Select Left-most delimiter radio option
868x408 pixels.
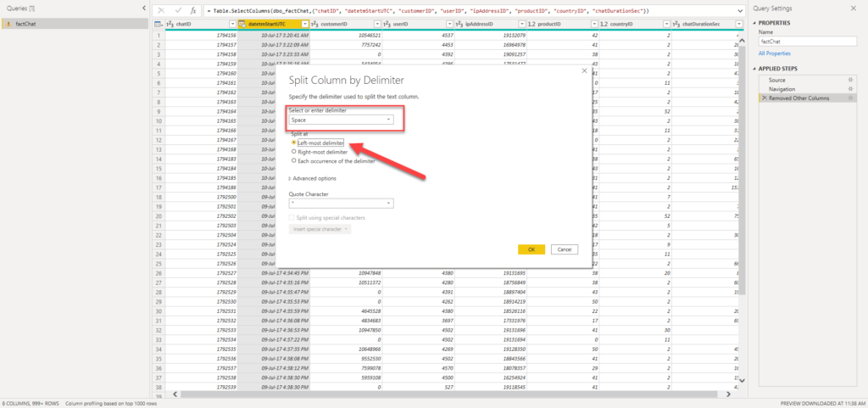[x=294, y=143]
